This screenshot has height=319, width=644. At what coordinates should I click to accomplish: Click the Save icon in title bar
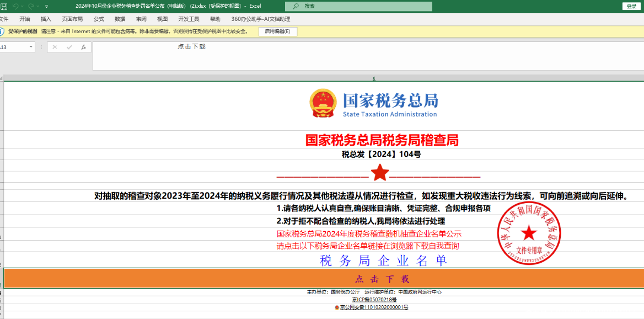point(3,6)
